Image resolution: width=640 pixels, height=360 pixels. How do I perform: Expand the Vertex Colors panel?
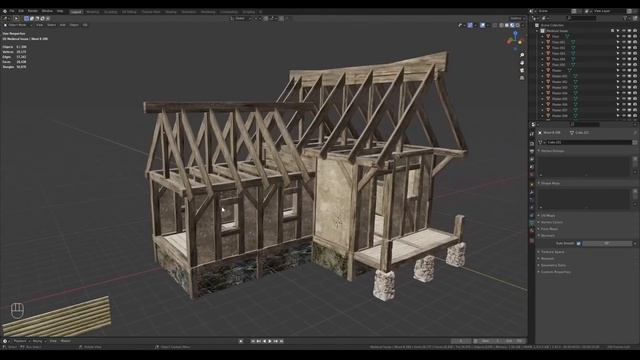pos(551,222)
